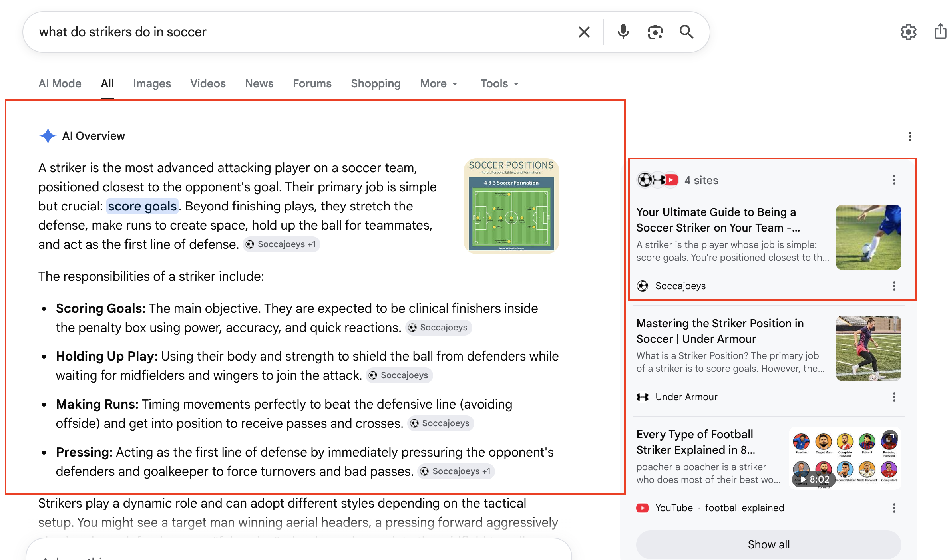Click 'Holding Up Play:' bold heading
Image resolution: width=951 pixels, height=560 pixels.
pos(107,356)
